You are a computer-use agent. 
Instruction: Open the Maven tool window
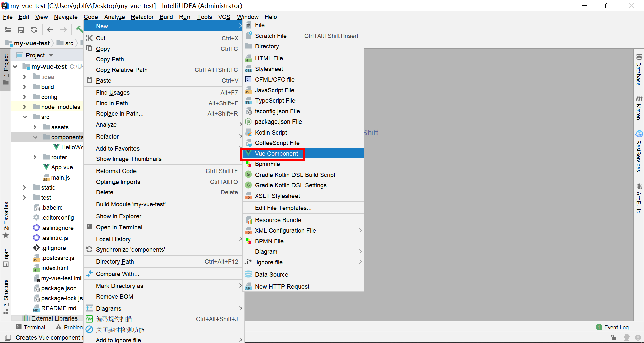coord(639,108)
